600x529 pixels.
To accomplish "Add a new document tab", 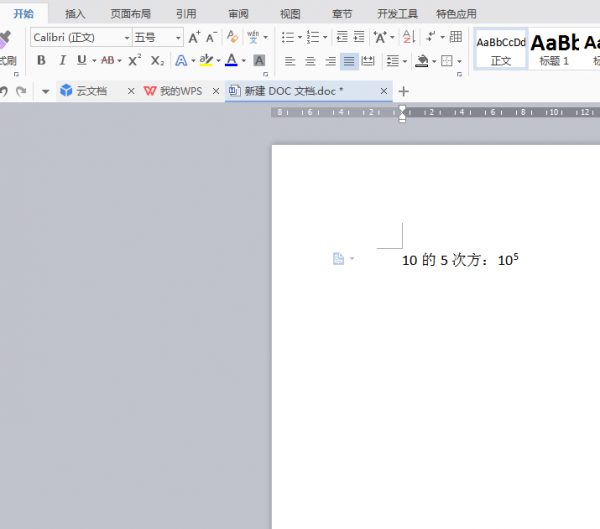I will [404, 91].
